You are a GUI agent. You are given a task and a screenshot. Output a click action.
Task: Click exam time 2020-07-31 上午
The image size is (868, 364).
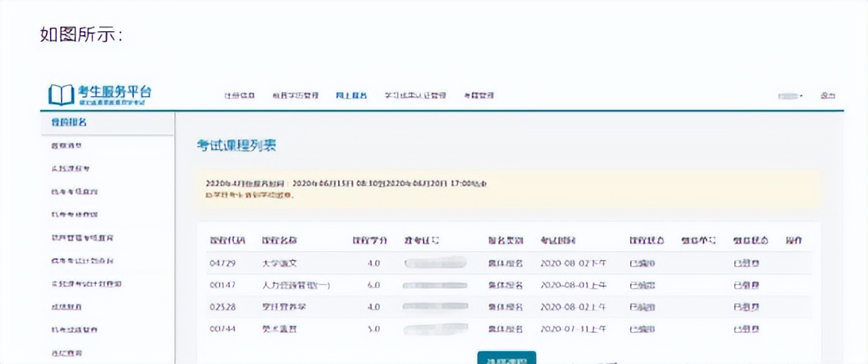573,329
